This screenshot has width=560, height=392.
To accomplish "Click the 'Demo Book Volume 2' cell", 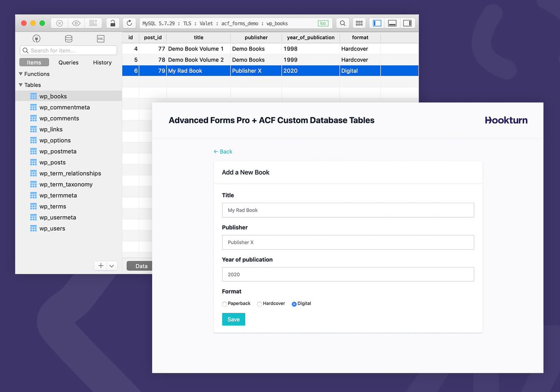I will pyautogui.click(x=198, y=60).
